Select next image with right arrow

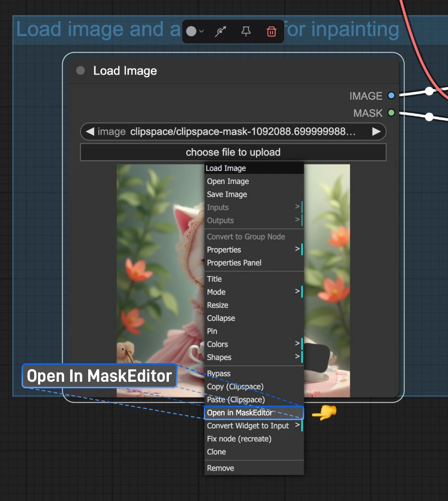click(376, 132)
